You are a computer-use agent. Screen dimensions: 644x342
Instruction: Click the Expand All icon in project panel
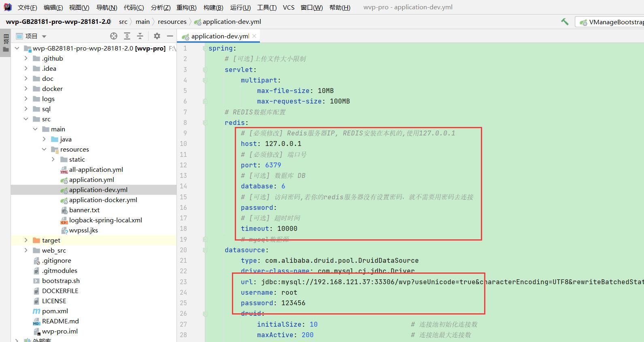(x=127, y=36)
